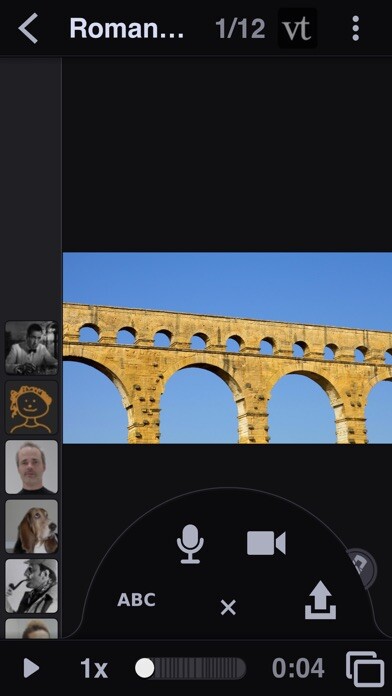Select the black-and-white man in tuxedo avatar

(32, 348)
